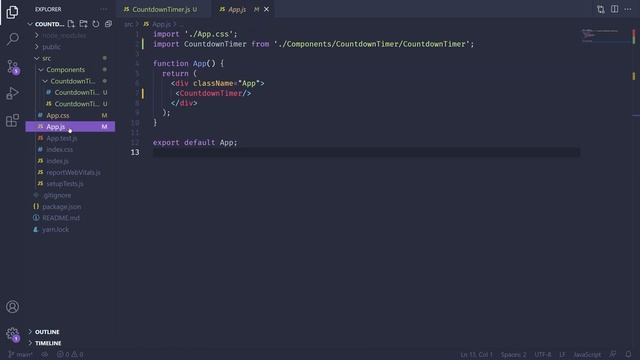Click errors and warnings count in status bar

click(x=70, y=354)
